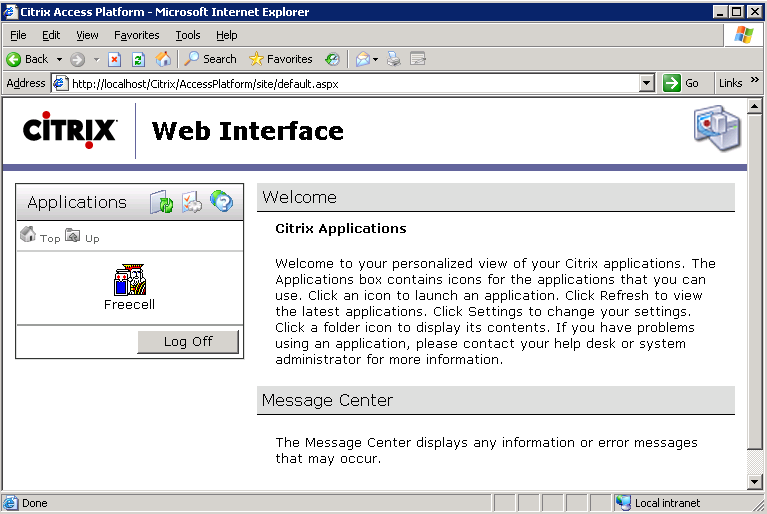The height and width of the screenshot is (514, 767).
Task: Click the Go button
Action: (681, 83)
